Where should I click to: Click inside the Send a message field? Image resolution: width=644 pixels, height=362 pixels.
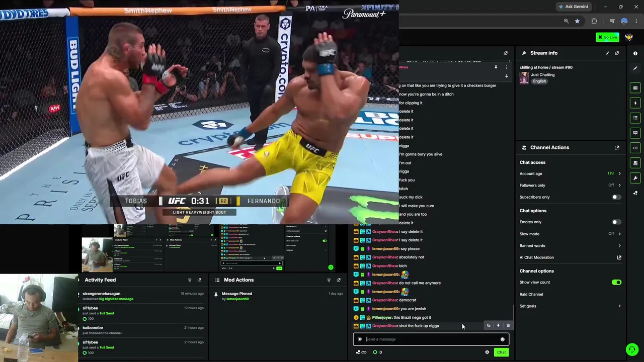[x=431, y=339]
